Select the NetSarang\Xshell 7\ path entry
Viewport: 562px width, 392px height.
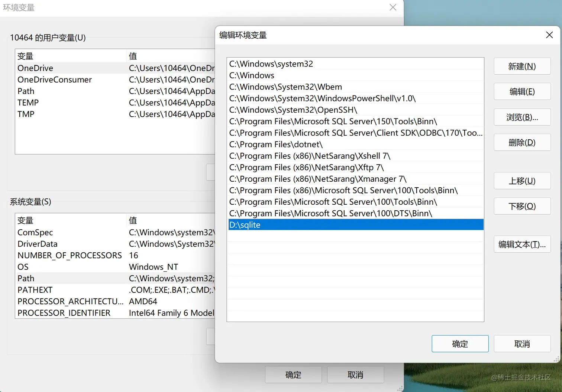[356, 156]
